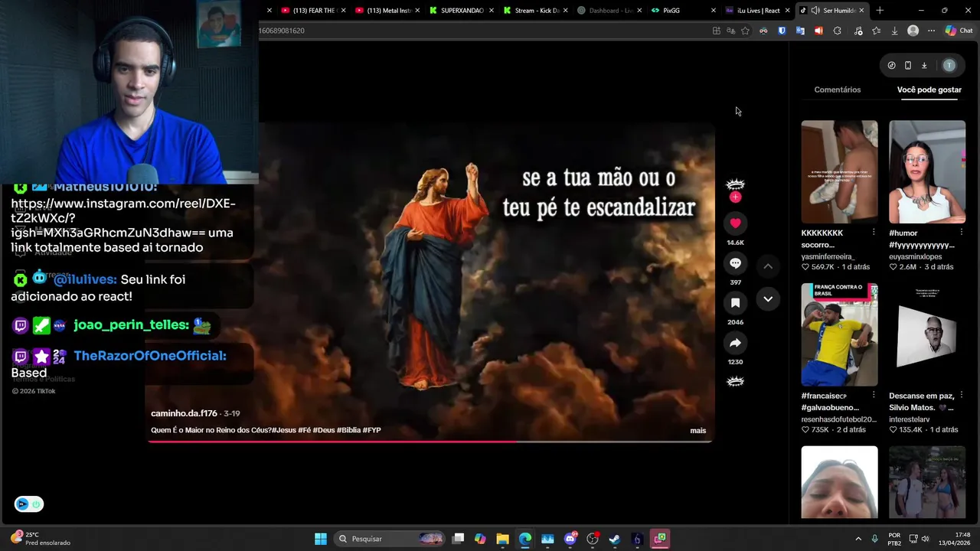The height and width of the screenshot is (551, 980).
Task: Click the #Jesus hashtag in the caption
Action: tap(285, 430)
